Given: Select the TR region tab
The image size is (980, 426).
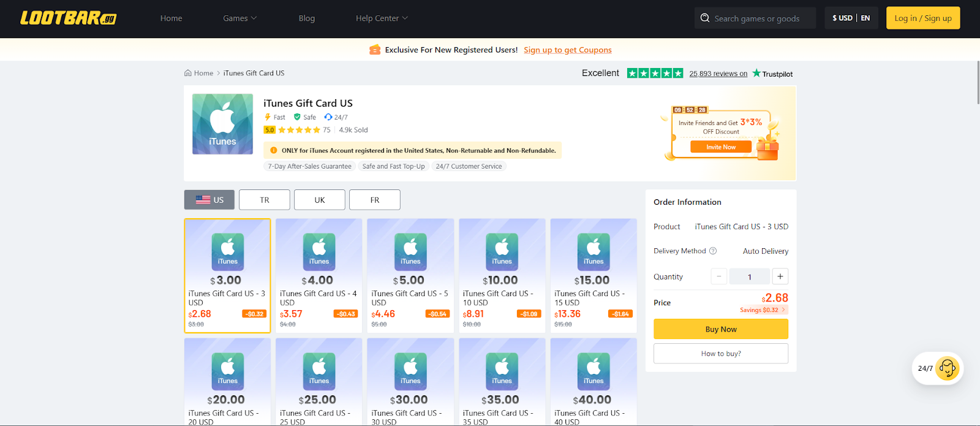Looking at the screenshot, I should [265, 200].
